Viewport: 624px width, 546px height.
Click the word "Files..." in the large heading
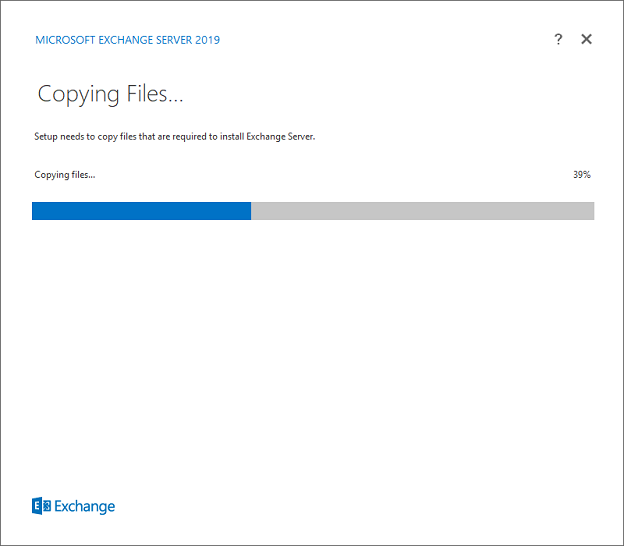152,95
